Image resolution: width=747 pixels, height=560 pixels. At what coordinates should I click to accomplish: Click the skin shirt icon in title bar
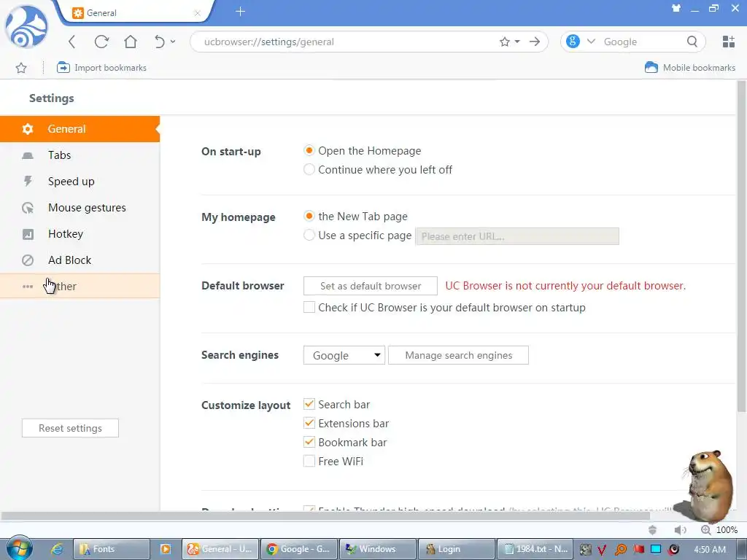676,8
